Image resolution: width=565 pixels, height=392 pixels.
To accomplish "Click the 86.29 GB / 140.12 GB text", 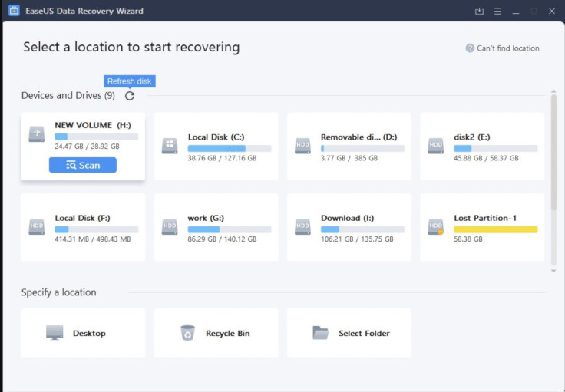I will (x=222, y=239).
